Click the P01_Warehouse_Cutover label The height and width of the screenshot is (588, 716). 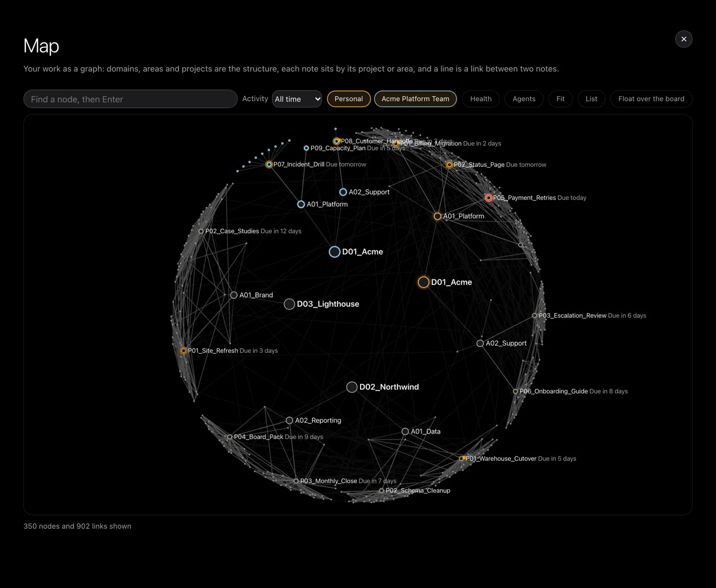pos(501,459)
